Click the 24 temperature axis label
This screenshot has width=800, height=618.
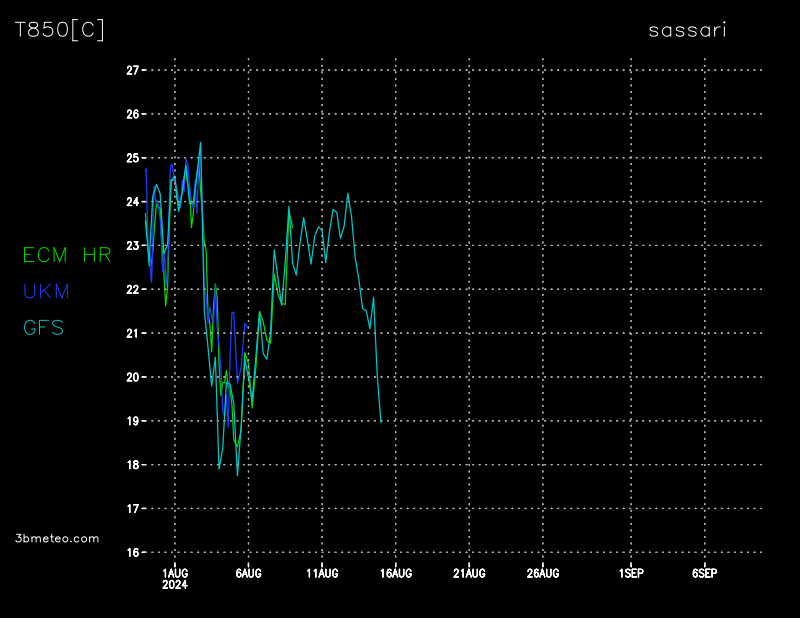[x=132, y=202]
